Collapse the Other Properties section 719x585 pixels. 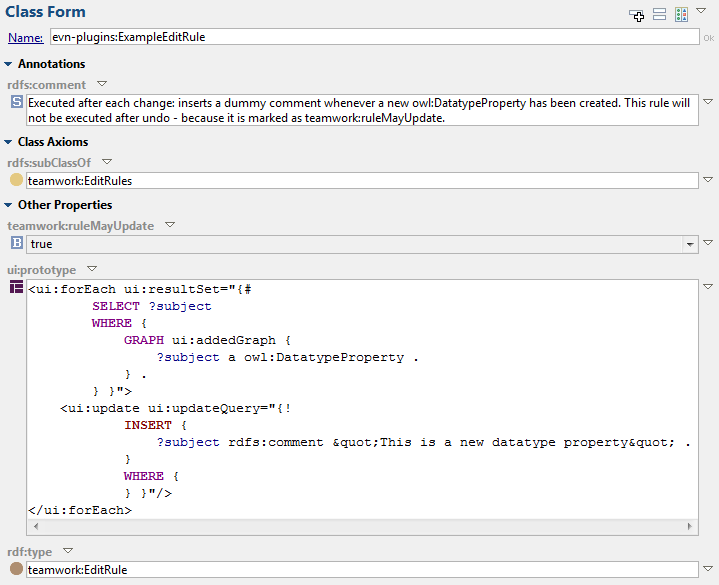pos(8,205)
